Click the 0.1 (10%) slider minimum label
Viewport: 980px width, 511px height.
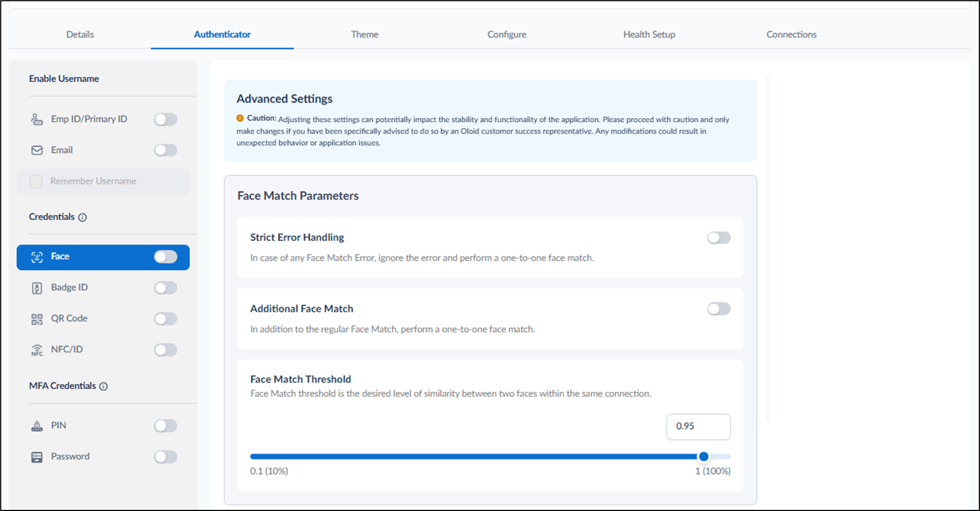[x=269, y=471]
